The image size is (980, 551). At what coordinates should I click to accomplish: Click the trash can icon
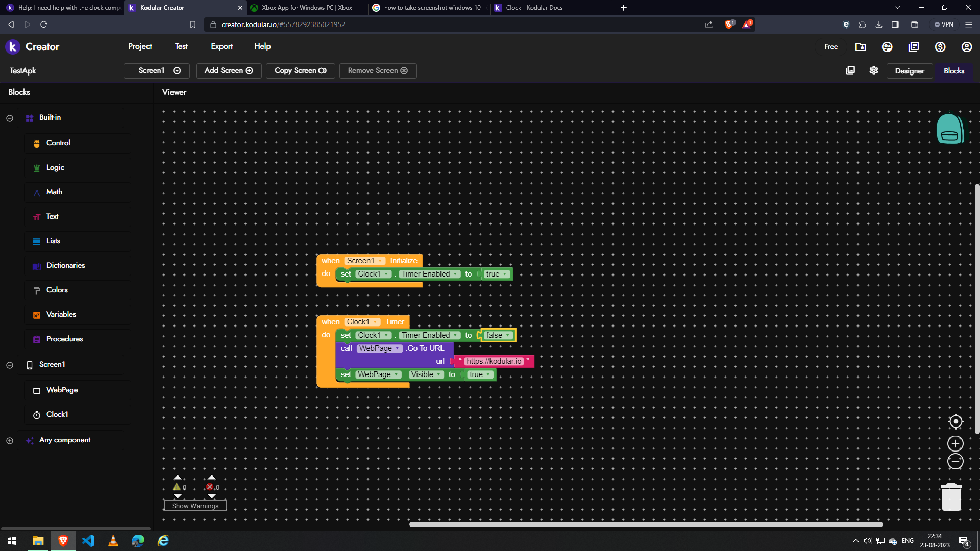951,497
